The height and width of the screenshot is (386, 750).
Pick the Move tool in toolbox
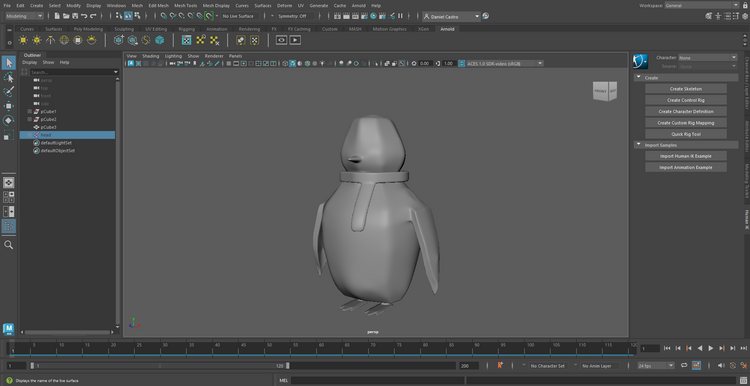click(9, 106)
